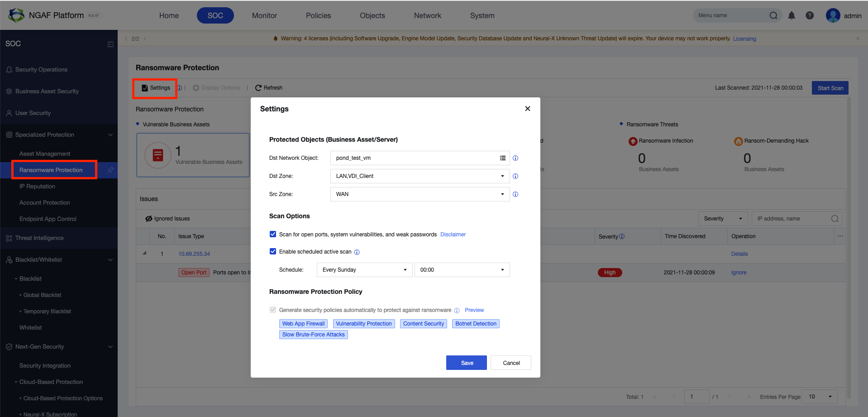The height and width of the screenshot is (417, 868).
Task: Open the 00:00 time dropdown
Action: 462,270
